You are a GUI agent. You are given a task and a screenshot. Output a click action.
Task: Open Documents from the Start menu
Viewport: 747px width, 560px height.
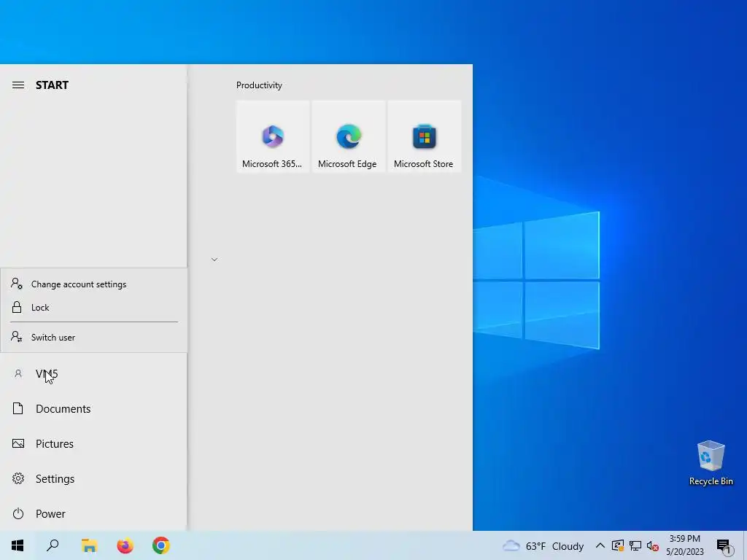tap(93, 408)
